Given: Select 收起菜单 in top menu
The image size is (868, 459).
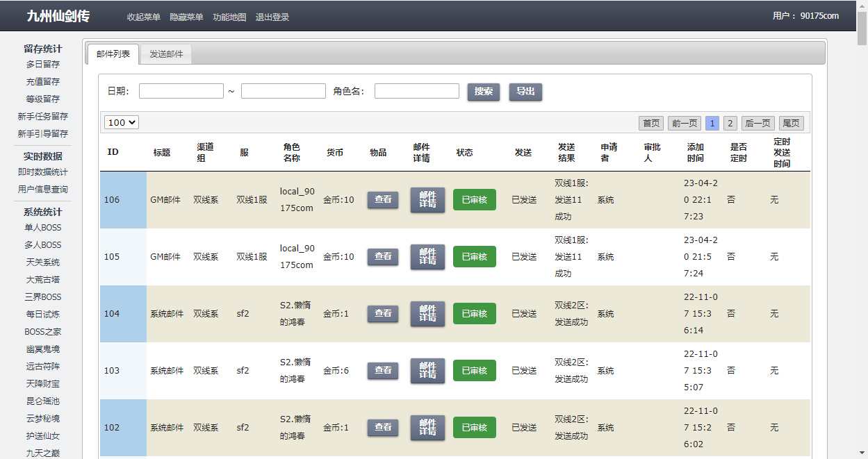Looking at the screenshot, I should tap(144, 17).
